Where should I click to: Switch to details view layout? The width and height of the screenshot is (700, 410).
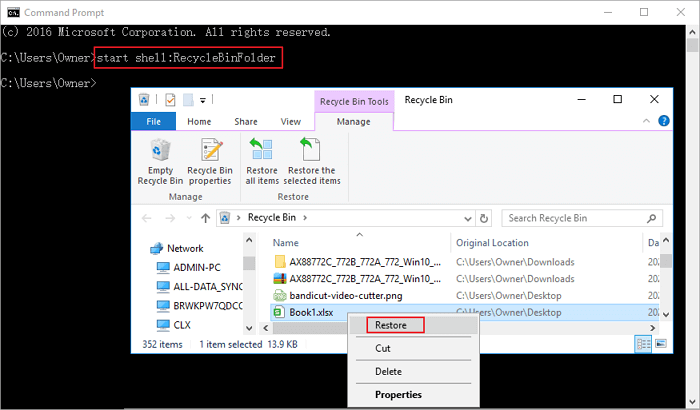pyautogui.click(x=642, y=344)
